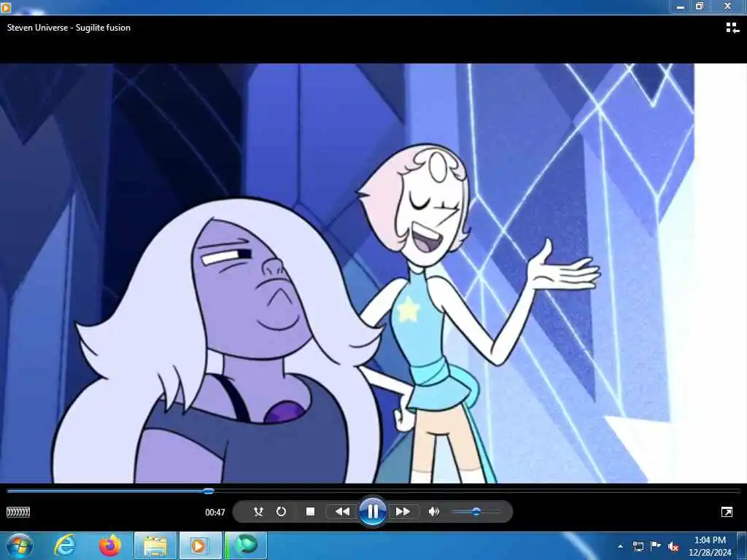Click the video frame to pause
The width and height of the screenshot is (747, 560).
click(373, 273)
